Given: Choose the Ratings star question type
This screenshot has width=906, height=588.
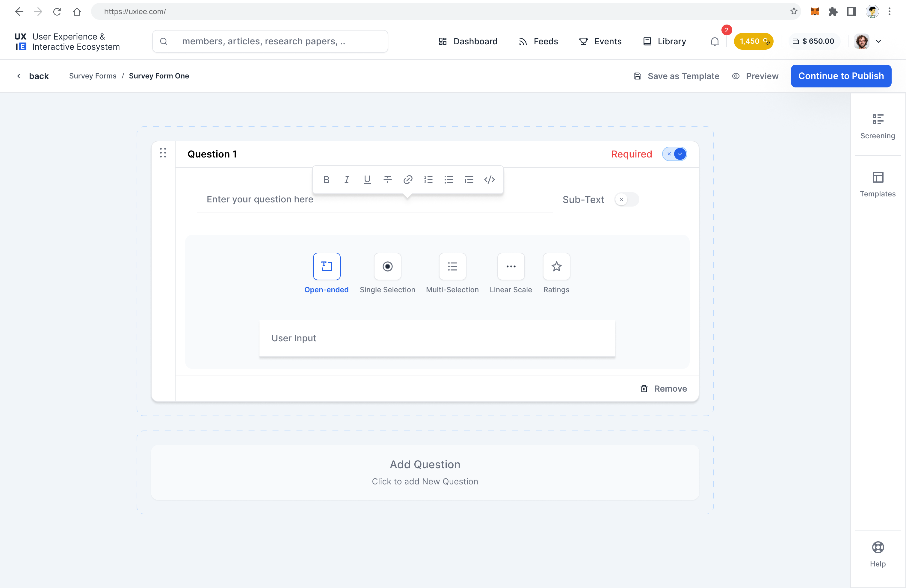Looking at the screenshot, I should (x=556, y=266).
